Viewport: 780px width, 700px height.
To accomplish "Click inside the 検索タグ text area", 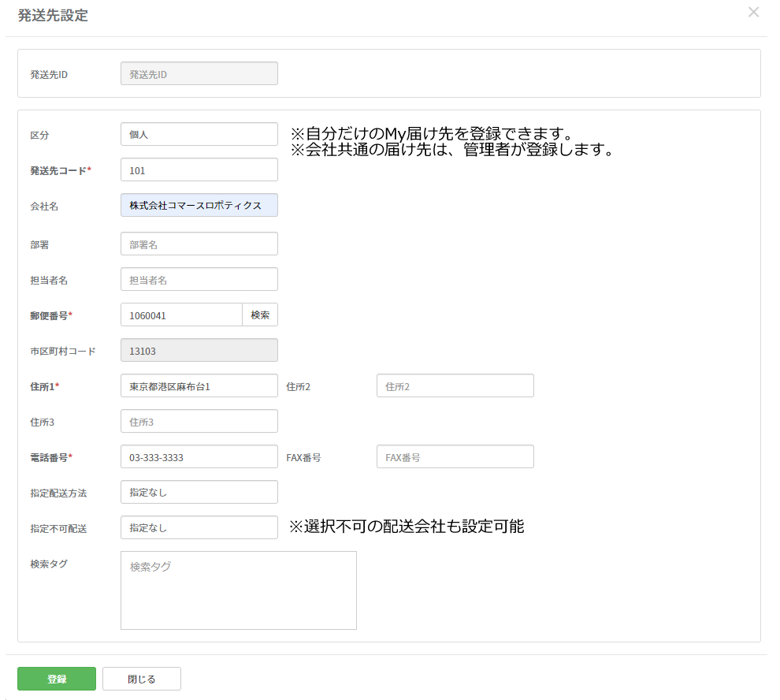I will coord(238,590).
